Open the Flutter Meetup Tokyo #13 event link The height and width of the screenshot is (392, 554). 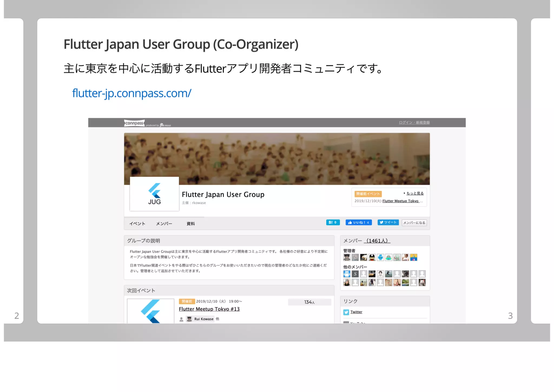pos(209,309)
